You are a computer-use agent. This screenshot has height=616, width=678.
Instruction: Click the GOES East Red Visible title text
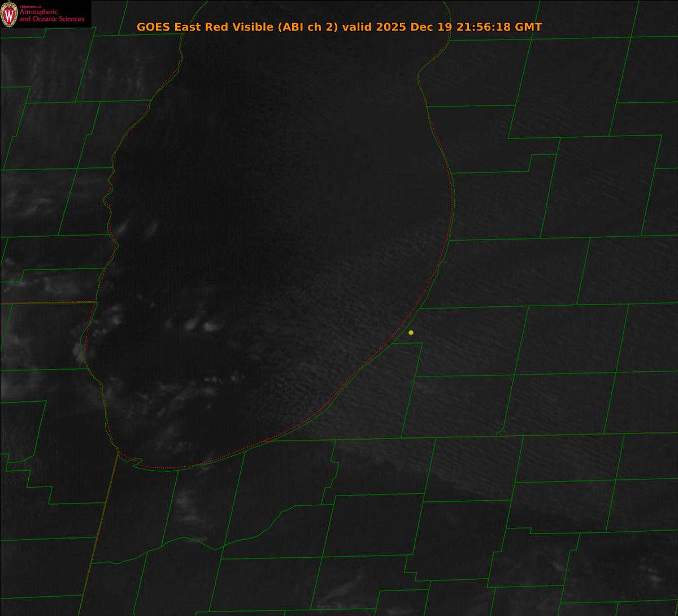(x=339, y=27)
